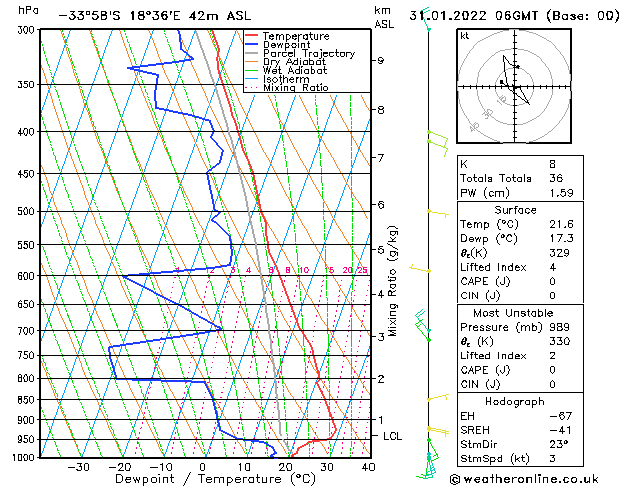This screenshot has height=486, width=629.
Task: Click the vertical Mixing Ratio (g/kg) axis title
Action: (x=393, y=281)
